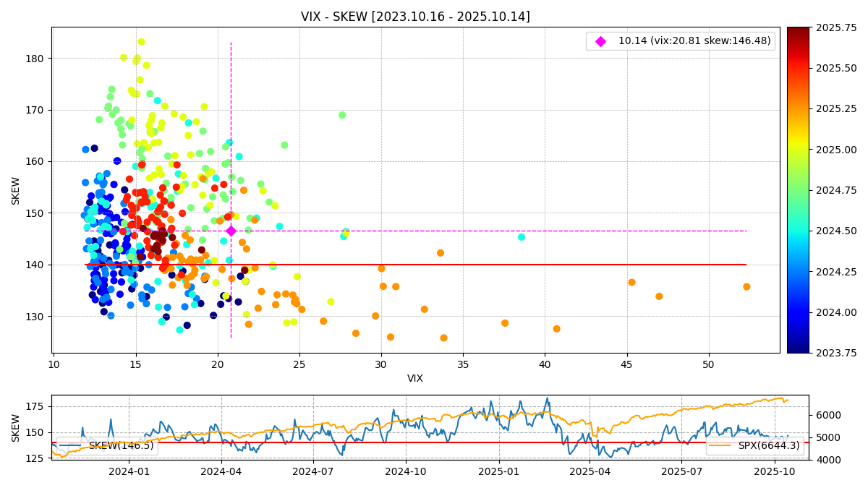Click the 6000 tick on the right SPX axis
868x488 pixels.
point(828,415)
